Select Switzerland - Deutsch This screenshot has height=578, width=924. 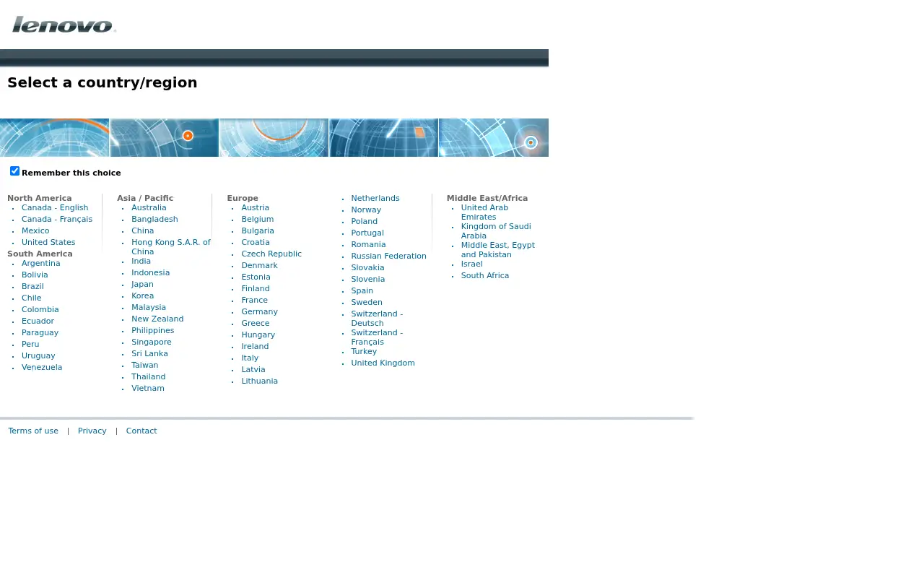tap(377, 319)
